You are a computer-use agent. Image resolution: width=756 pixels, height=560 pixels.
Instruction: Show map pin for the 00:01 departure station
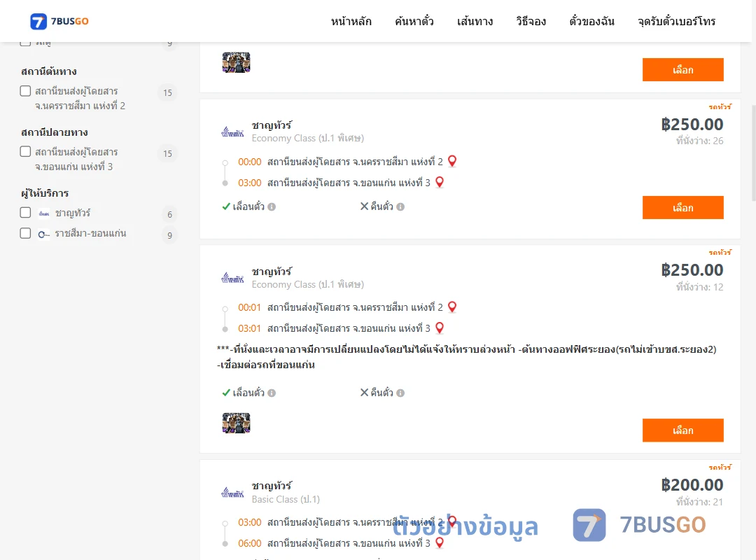tap(452, 307)
